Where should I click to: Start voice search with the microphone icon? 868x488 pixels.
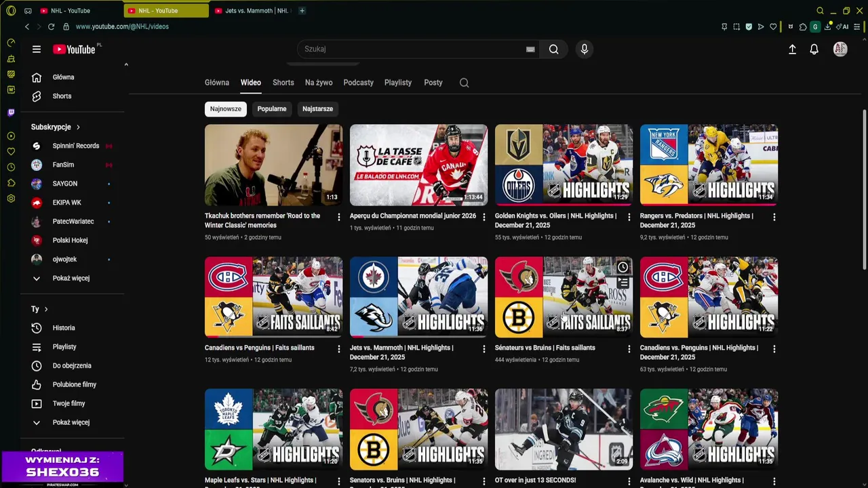[584, 49]
